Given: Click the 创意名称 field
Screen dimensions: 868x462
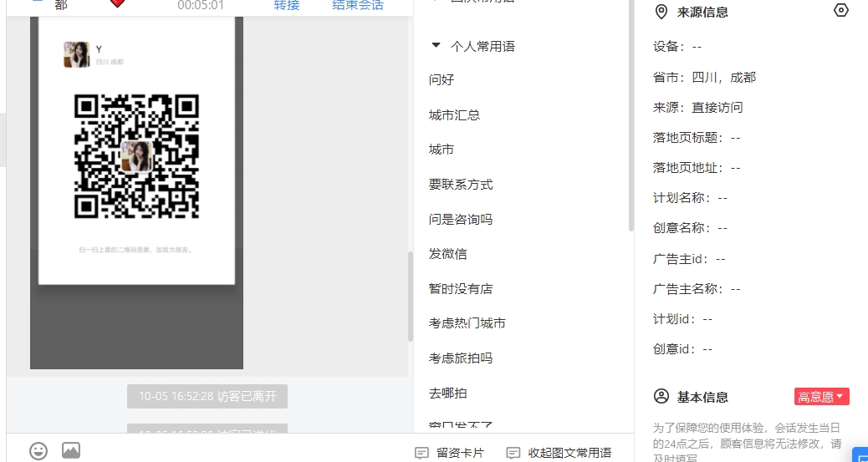Looking at the screenshot, I should (690, 228).
